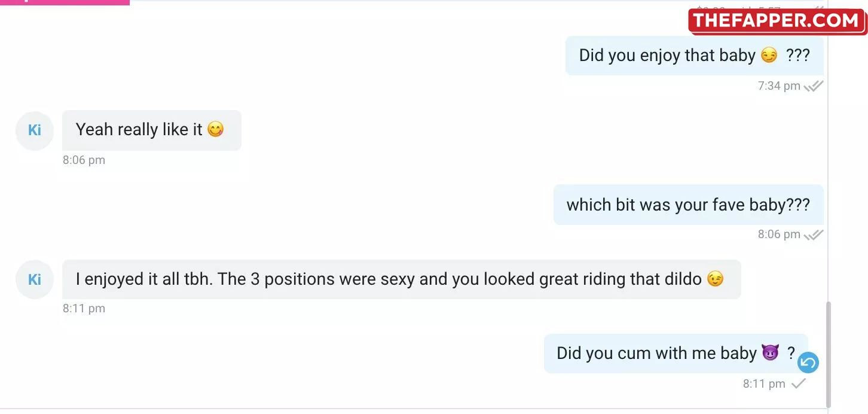Select the 'Yeah really like it' message bubble
This screenshot has width=868, height=414.
click(152, 130)
